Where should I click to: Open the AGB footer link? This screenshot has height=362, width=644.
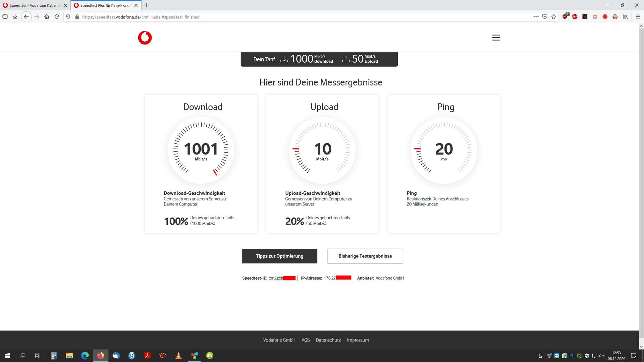coord(306,340)
